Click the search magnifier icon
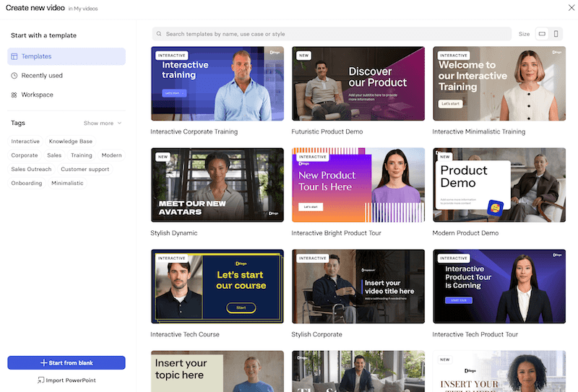 tap(159, 34)
